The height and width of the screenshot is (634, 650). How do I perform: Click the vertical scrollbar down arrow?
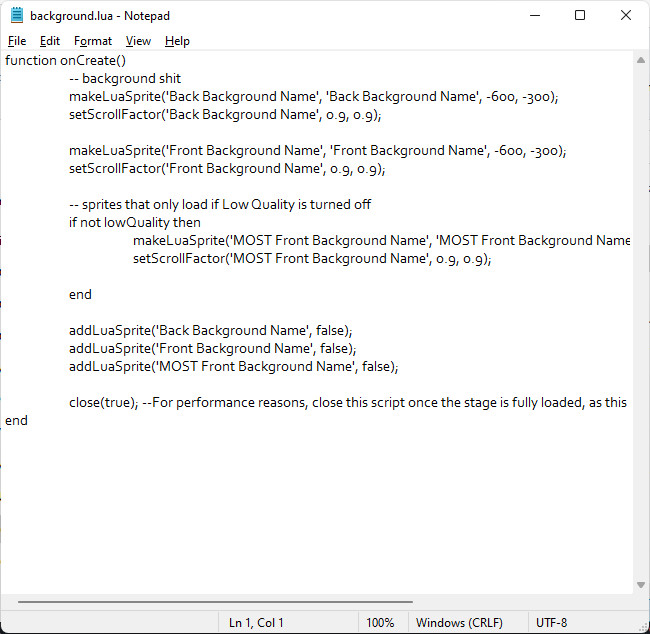pyautogui.click(x=641, y=585)
